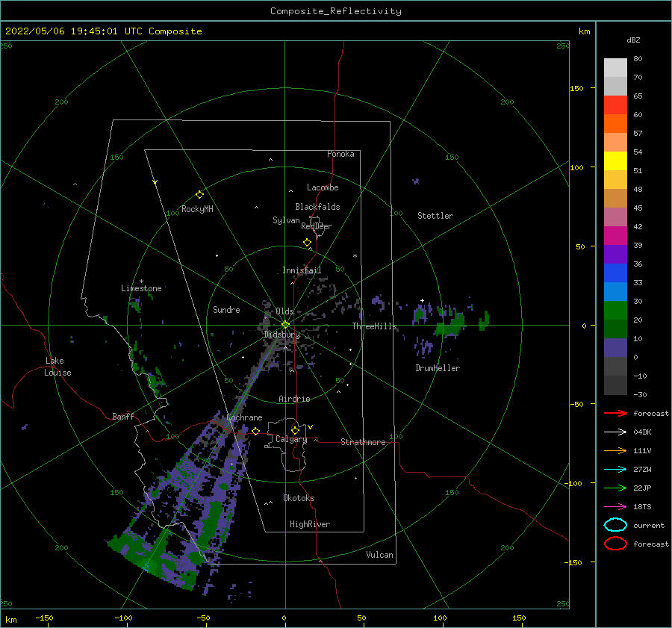
Task: Click the yellow diamond marker above Calgary label
Action: click(x=295, y=430)
